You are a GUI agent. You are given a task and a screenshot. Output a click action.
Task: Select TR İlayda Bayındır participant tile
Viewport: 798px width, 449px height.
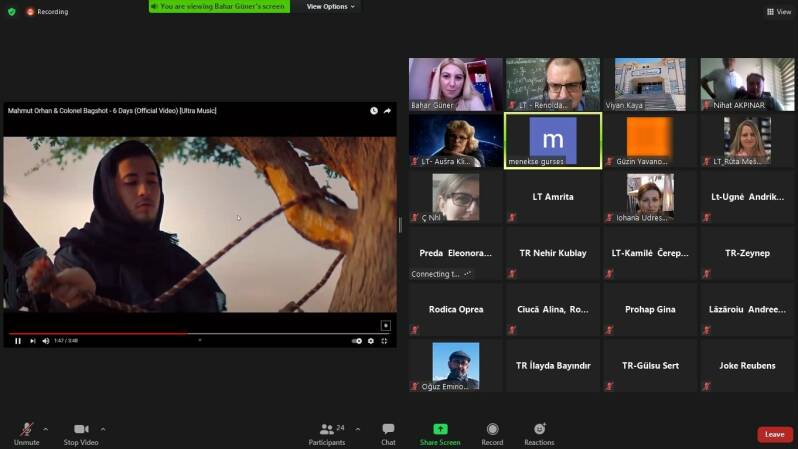[x=553, y=366]
